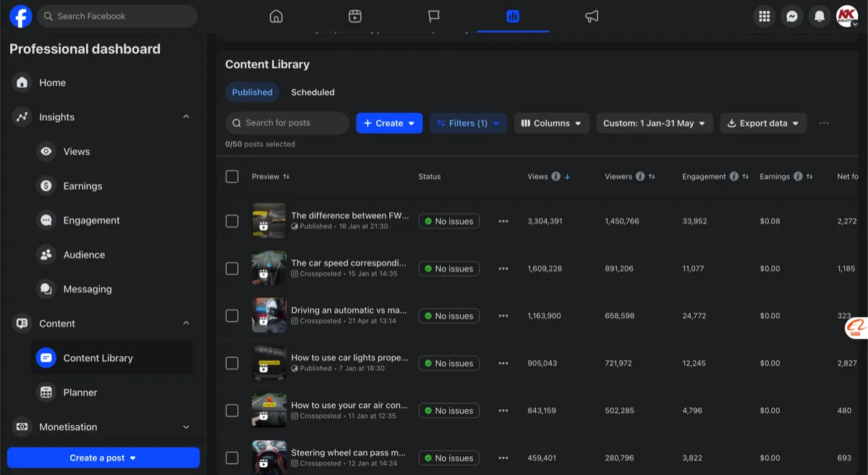Viewport: 868px width, 475px height.
Task: Open the Export data dropdown
Action: tap(763, 123)
